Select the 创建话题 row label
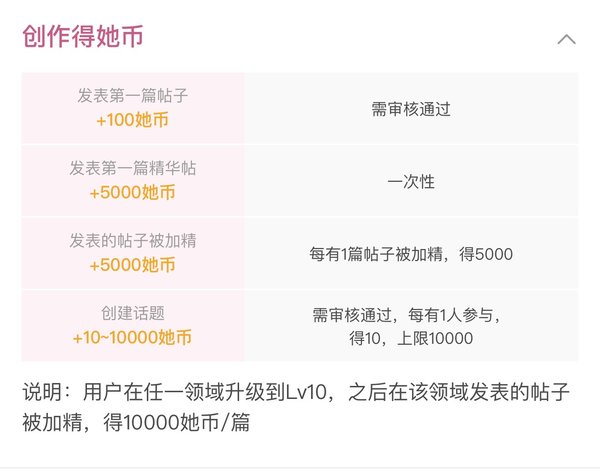This screenshot has width=600, height=471. click(132, 313)
